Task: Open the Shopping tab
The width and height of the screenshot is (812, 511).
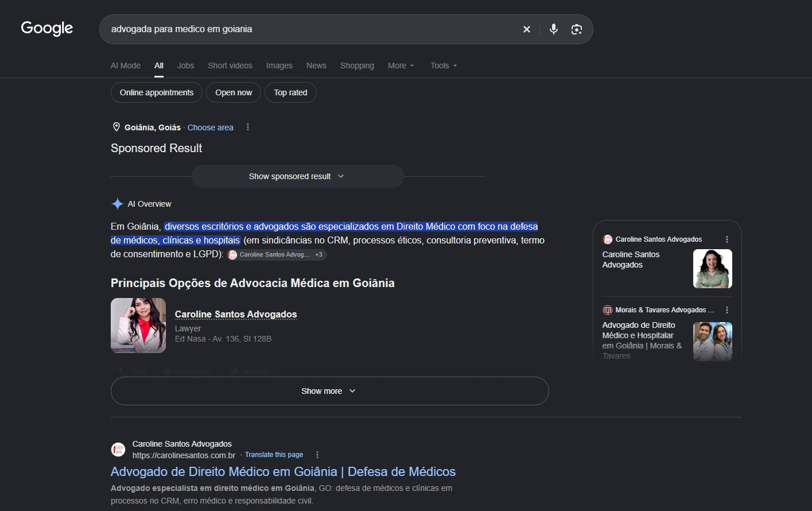Action: (357, 65)
